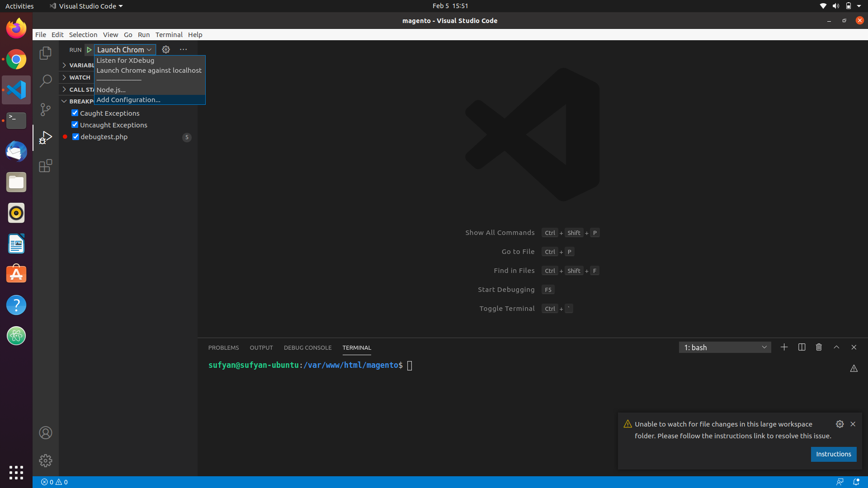Open the Search sidebar icon
Viewport: 868px width, 488px height.
[x=45, y=80]
